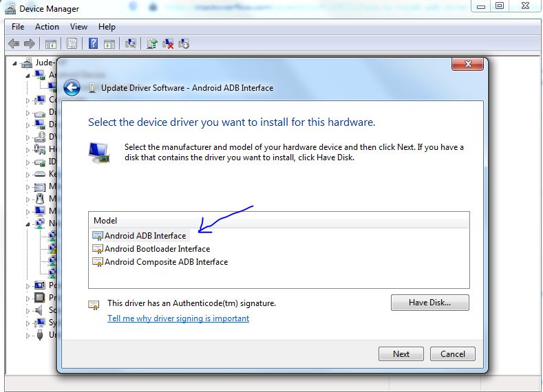Click the Device Manager title bar icon
Image resolution: width=543 pixels, height=392 pixels.
coord(10,9)
